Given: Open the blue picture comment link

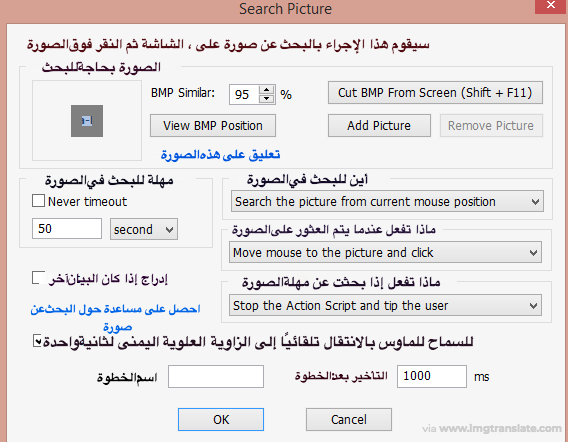Looking at the screenshot, I should point(220,155).
